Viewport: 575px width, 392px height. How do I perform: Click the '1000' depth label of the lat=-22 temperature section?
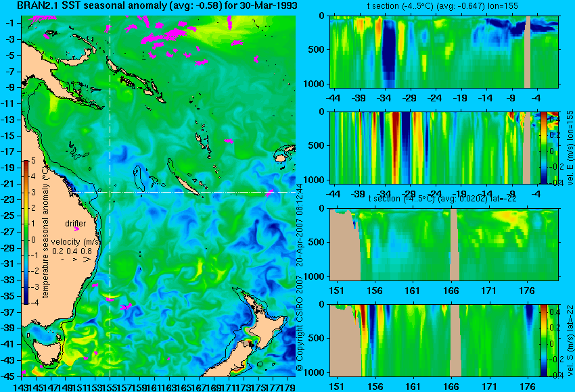tap(315, 276)
